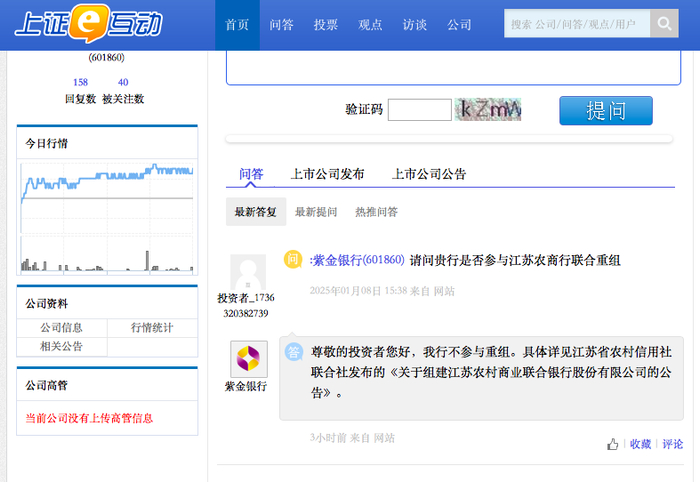Click the investor's default avatar image
The height and width of the screenshot is (482, 700).
248,272
